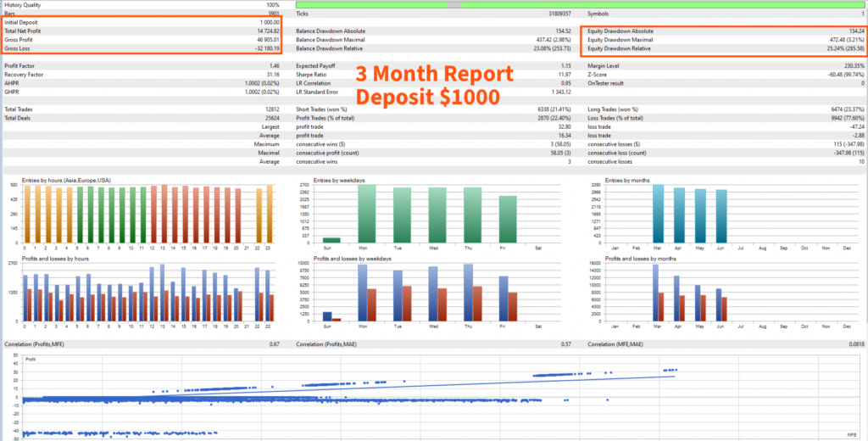
Task: Click the AHPR row label
Action: 11,83
